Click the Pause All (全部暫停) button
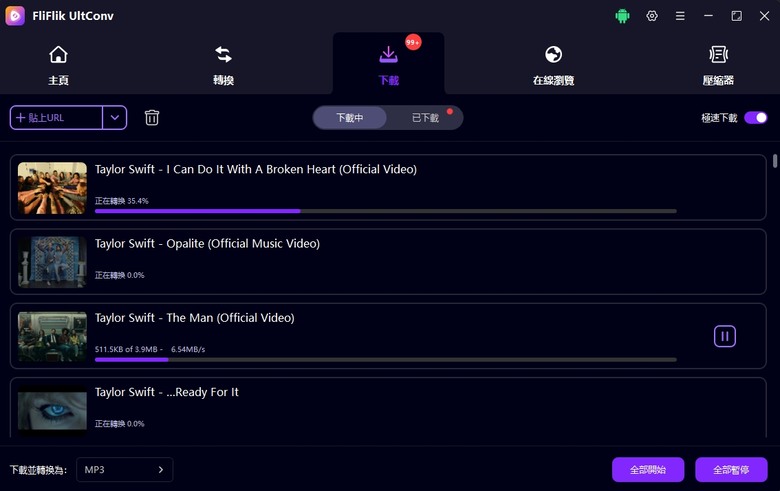Screen dimensions: 780x491 coord(731,470)
